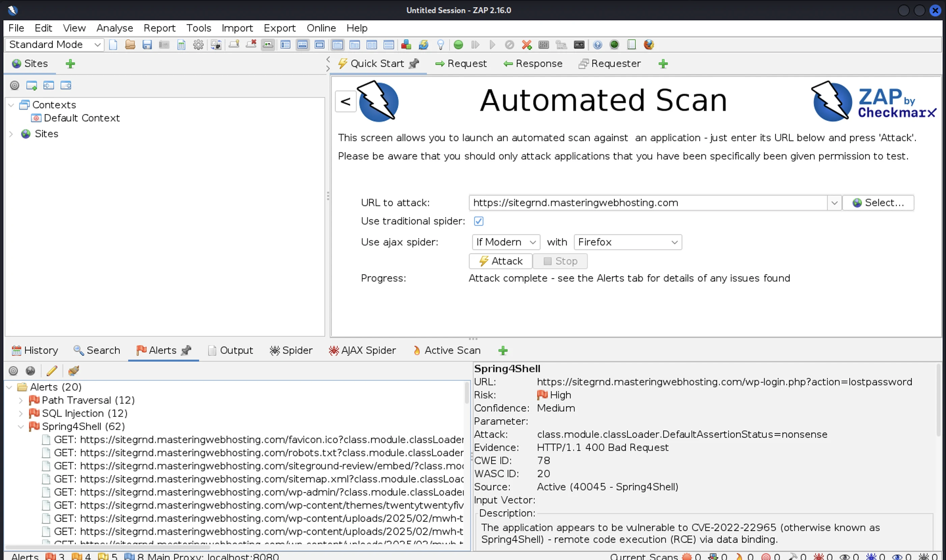Screen dimensions: 946x560
Task: Click the pencil edit alert icon
Action: 52,371
